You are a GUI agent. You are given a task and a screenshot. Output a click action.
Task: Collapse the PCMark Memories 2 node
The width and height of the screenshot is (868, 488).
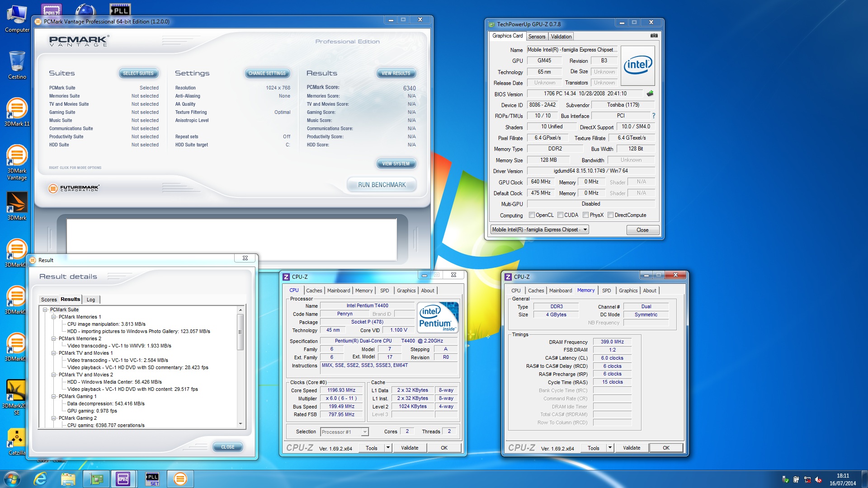54,338
